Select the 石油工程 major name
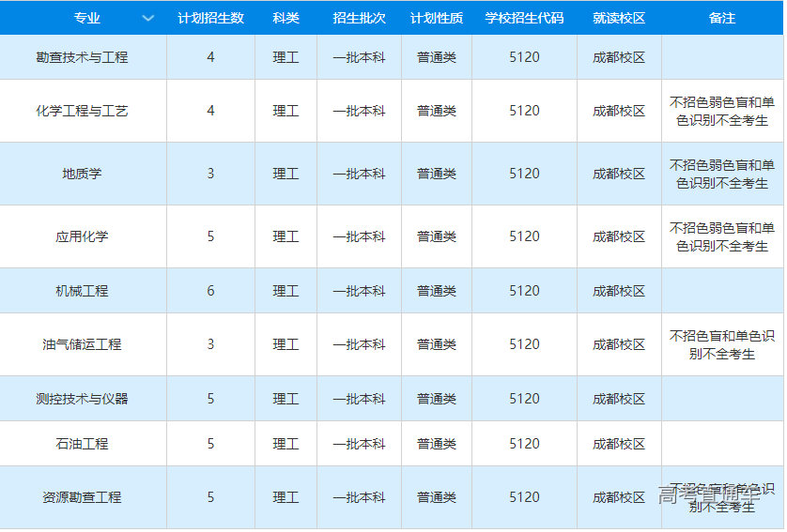The image size is (787, 532). [x=82, y=444]
